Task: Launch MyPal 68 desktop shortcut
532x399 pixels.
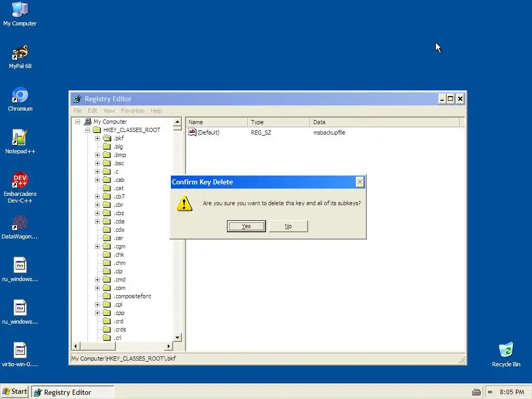Action: 20,57
